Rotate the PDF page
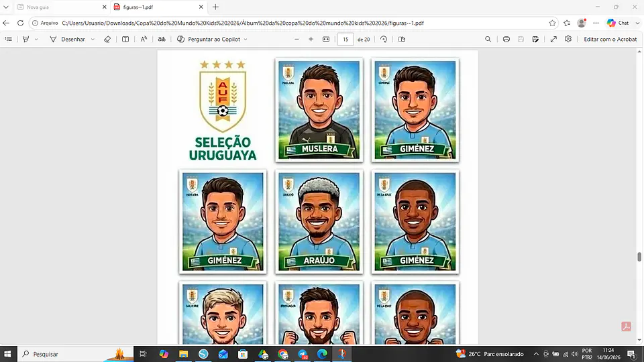Image resolution: width=644 pixels, height=362 pixels. pos(383,39)
